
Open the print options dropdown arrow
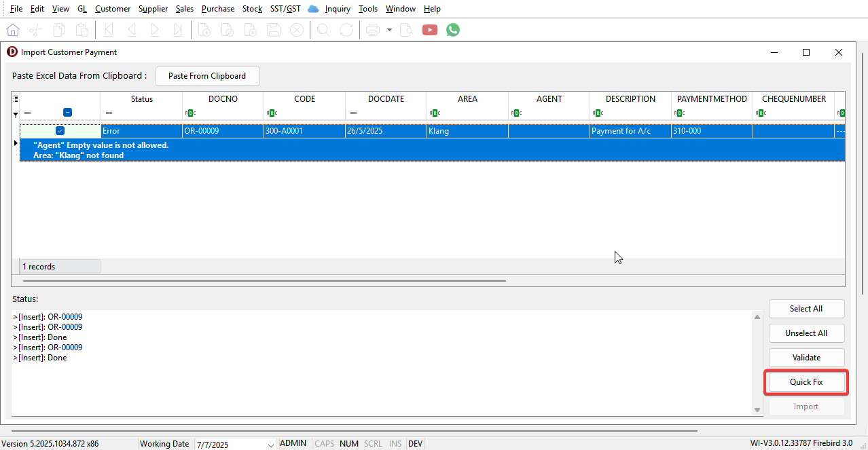pyautogui.click(x=389, y=30)
